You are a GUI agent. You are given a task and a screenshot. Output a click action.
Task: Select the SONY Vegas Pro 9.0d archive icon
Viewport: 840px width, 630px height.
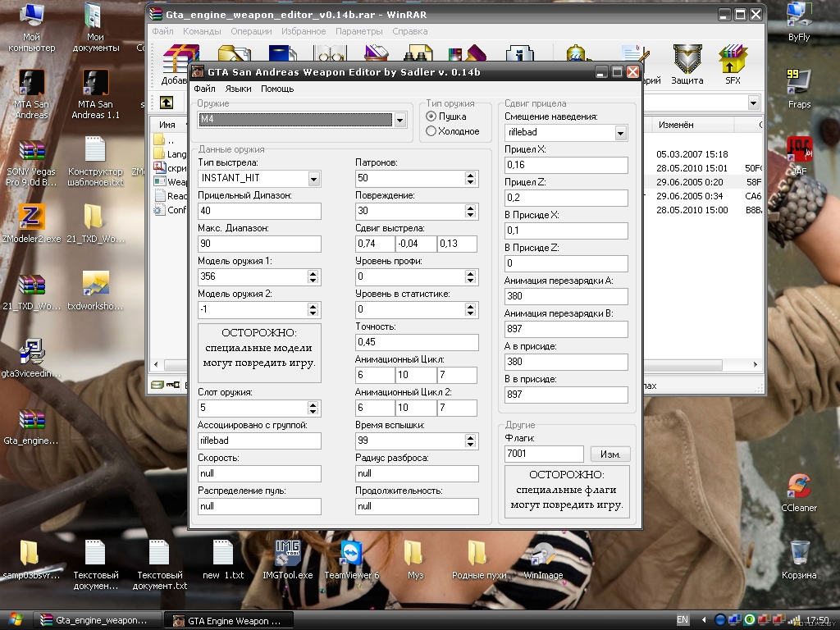(31, 162)
